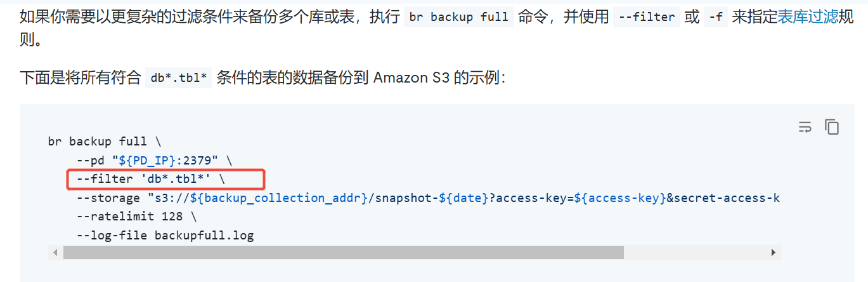Toggle line wrap icon in code block

805,127
